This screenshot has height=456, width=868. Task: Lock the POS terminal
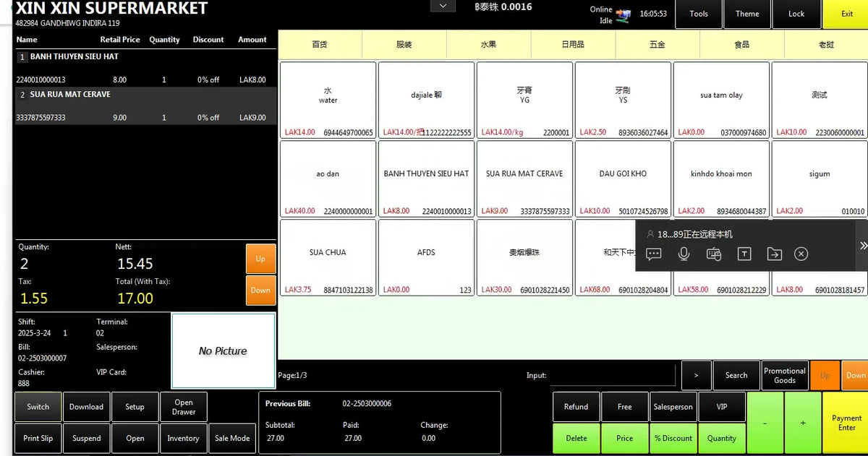[x=796, y=14]
